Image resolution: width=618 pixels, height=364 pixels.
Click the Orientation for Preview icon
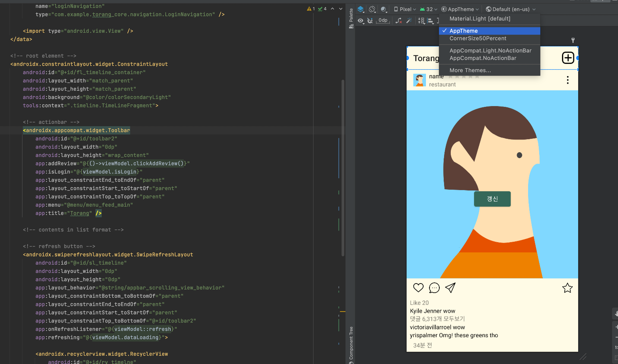click(372, 9)
